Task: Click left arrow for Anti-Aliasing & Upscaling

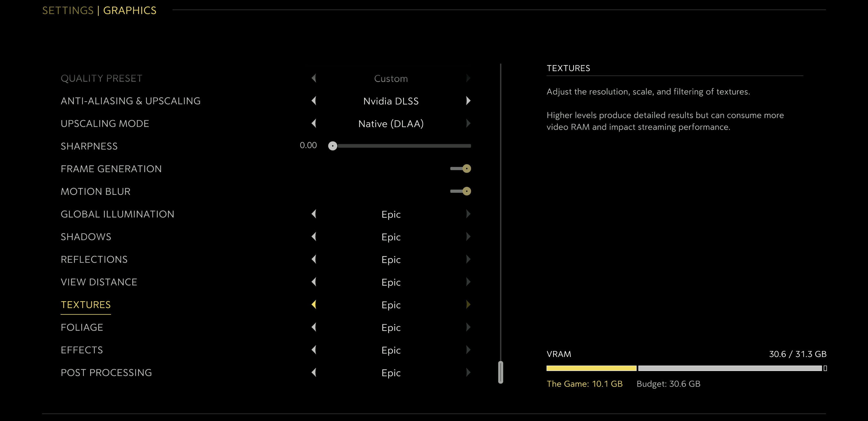Action: pos(314,101)
